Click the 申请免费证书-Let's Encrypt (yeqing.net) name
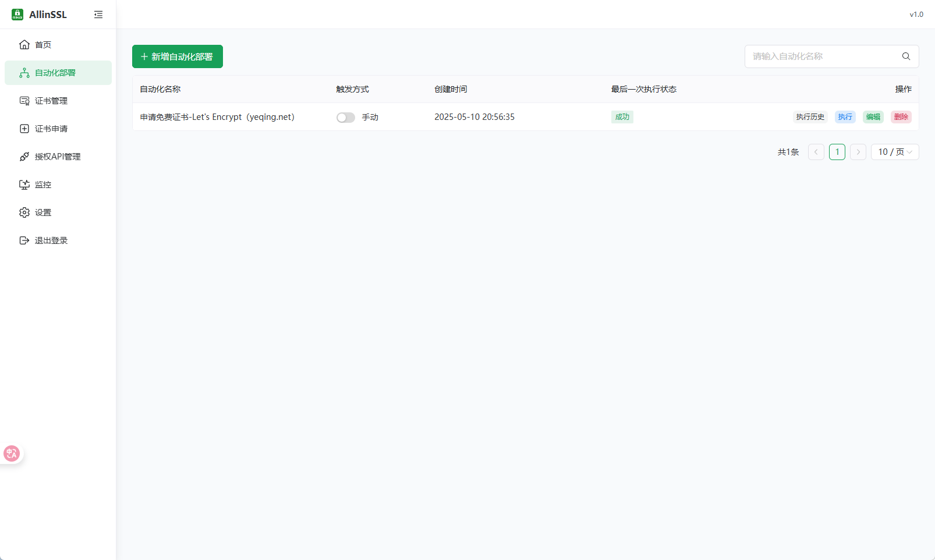935x560 pixels. (x=217, y=117)
